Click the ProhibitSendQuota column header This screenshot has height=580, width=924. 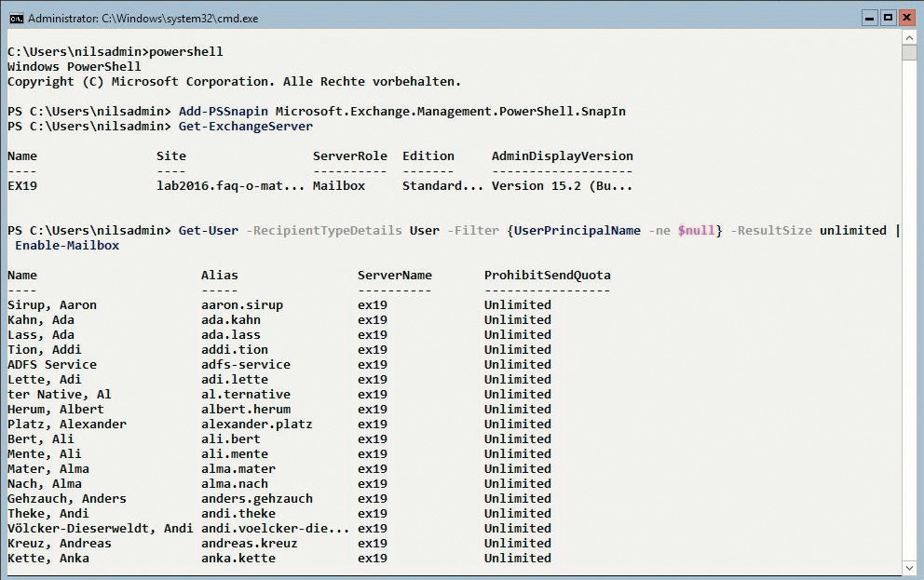click(x=547, y=276)
